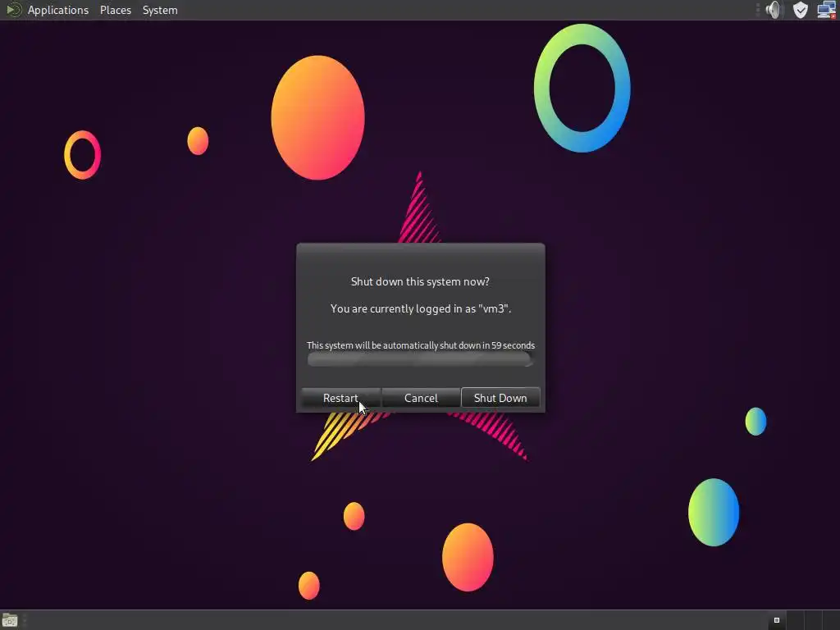Screen dimensions: 840x630
Task: Click the shutdown countdown progress bar
Action: [420, 359]
